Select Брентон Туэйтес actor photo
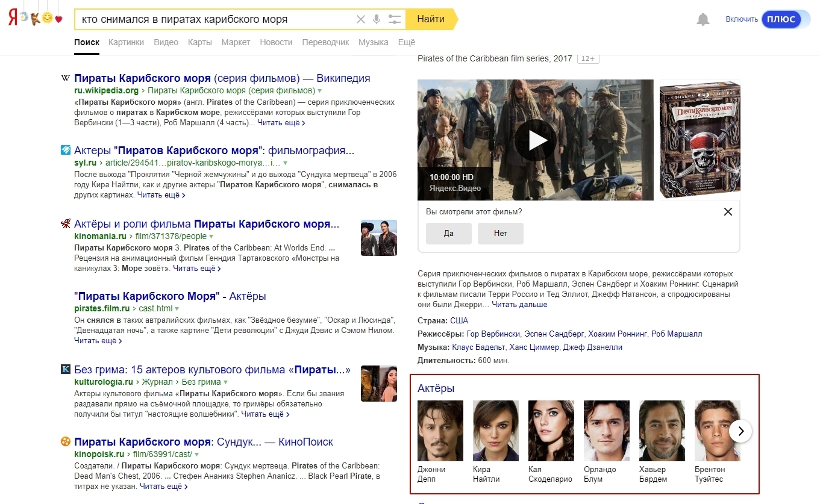 (717, 431)
